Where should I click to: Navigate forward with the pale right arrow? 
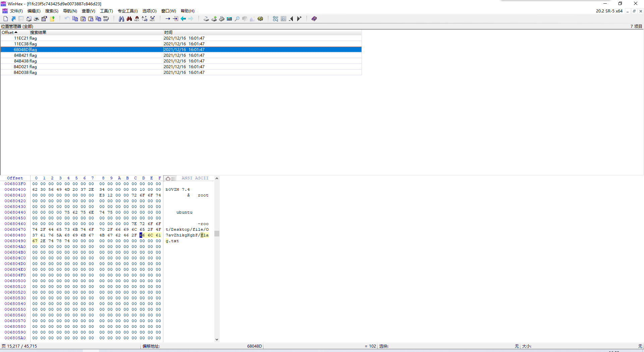pos(191,19)
